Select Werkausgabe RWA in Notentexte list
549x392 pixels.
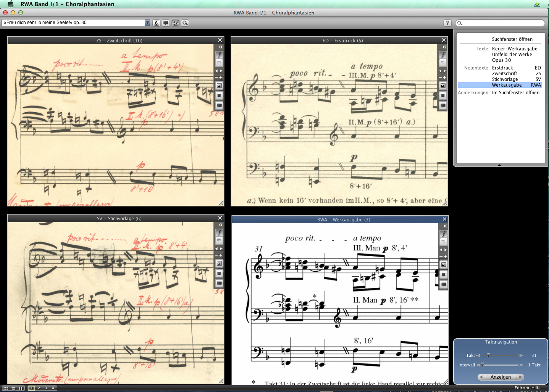pyautogui.click(x=507, y=85)
